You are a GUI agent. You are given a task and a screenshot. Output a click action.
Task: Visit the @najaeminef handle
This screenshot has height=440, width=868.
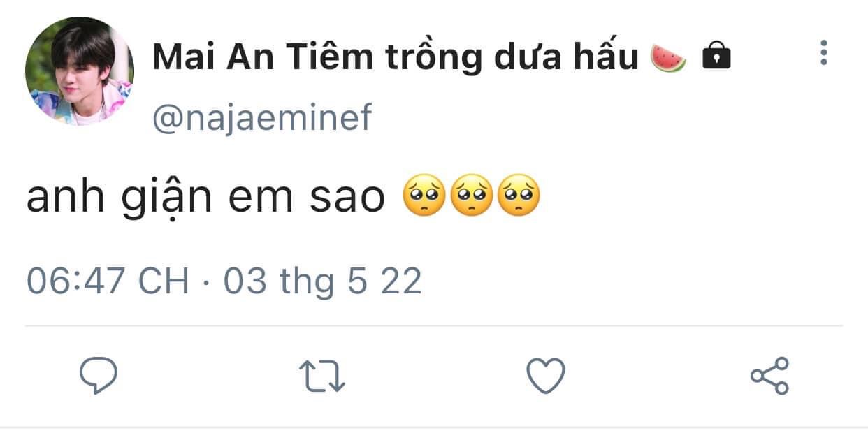262,117
